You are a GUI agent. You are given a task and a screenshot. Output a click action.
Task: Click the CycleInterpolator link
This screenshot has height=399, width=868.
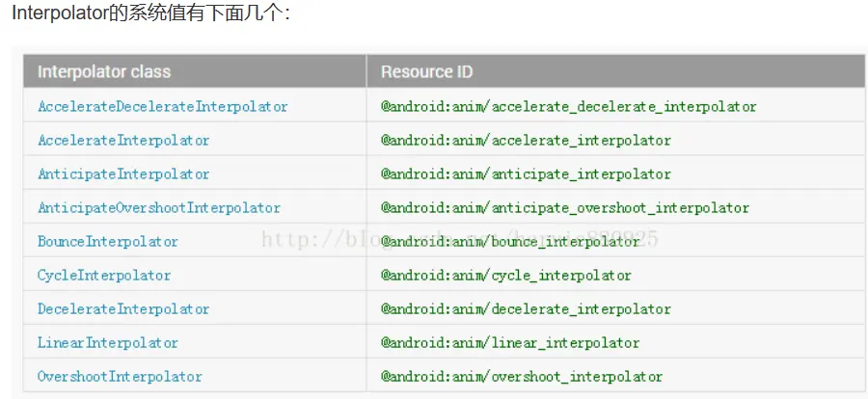pyautogui.click(x=104, y=275)
